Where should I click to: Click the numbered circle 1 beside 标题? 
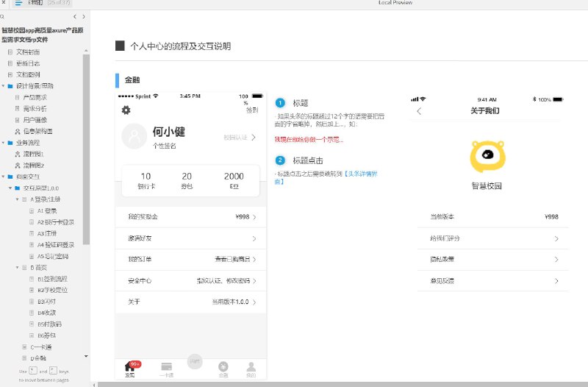(x=280, y=103)
